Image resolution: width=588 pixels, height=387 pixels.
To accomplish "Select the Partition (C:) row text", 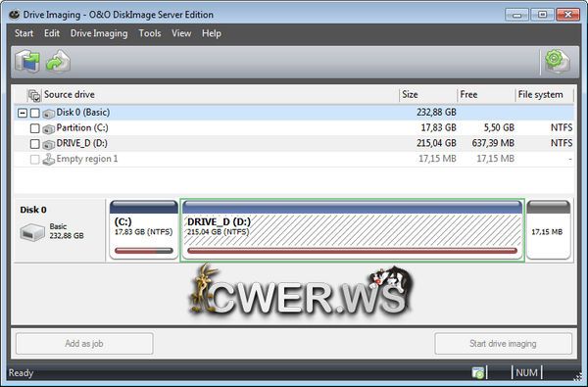I will (x=82, y=128).
